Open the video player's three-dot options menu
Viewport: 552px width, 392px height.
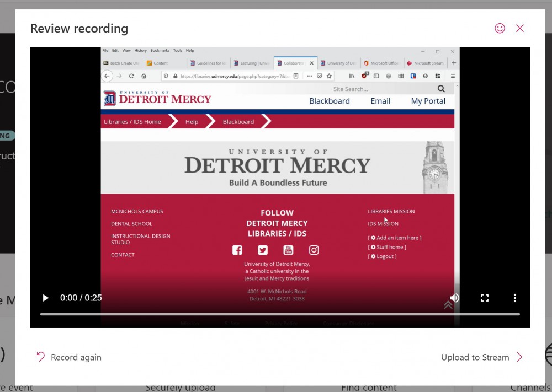coord(514,298)
